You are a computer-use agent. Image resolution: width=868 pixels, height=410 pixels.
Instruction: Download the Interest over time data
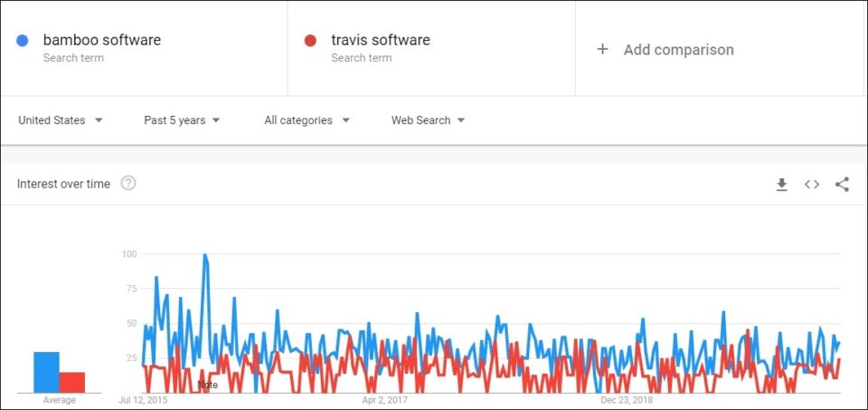point(781,185)
